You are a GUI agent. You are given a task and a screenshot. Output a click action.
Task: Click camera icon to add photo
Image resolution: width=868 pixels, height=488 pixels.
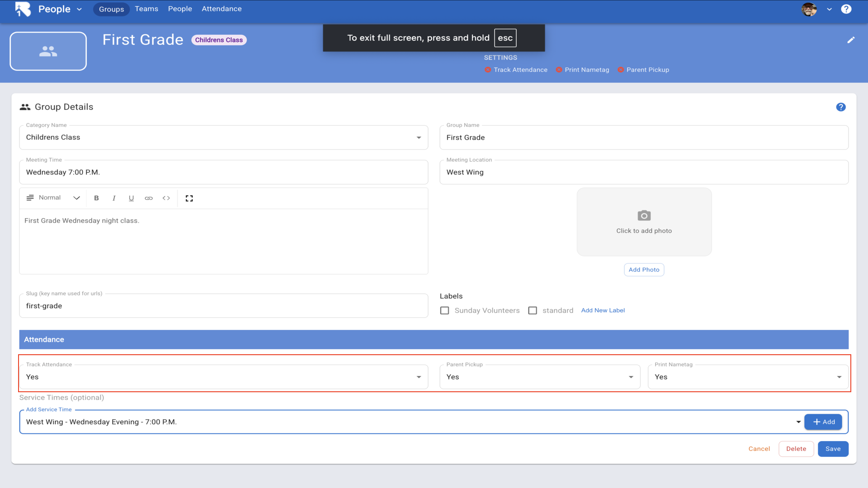point(644,216)
